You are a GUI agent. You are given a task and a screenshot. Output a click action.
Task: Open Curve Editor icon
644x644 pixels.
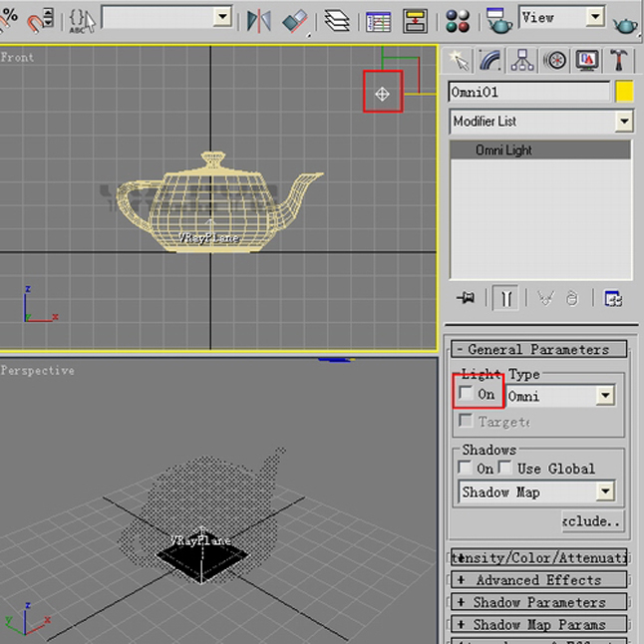click(378, 21)
